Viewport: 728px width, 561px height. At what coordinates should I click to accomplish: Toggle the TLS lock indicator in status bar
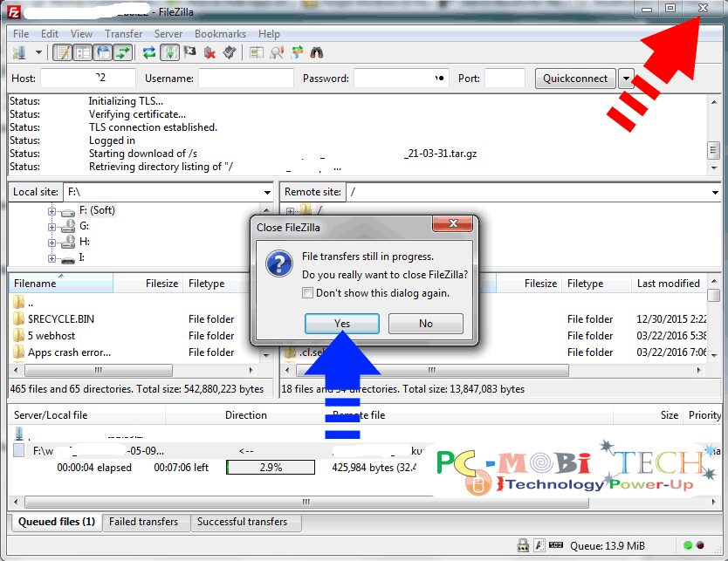tap(523, 545)
